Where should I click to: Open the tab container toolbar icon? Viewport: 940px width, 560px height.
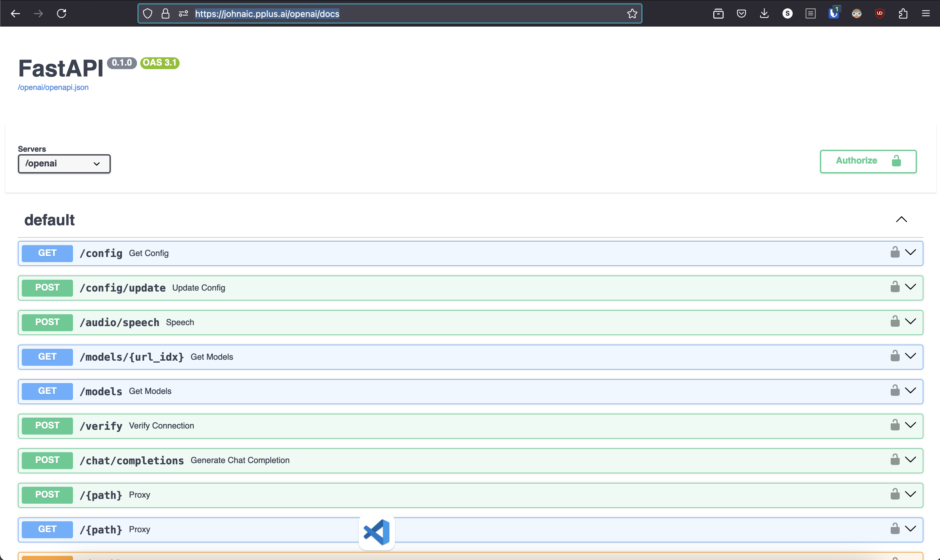tap(718, 13)
